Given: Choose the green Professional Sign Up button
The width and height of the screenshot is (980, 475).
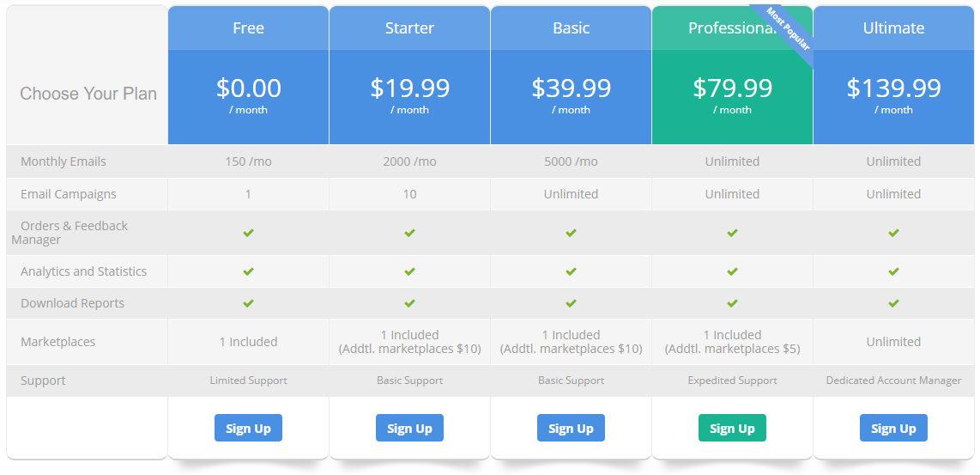Looking at the screenshot, I should [732, 429].
